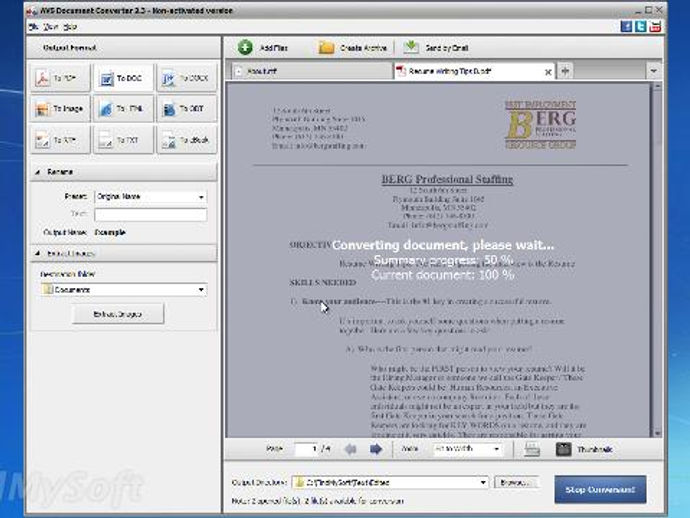Open the tab list dropdown arrow
This screenshot has width=690, height=518.
(x=653, y=71)
